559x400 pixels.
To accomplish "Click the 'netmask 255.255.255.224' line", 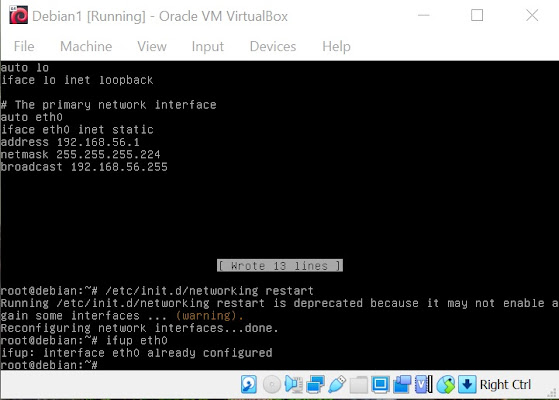I will click(81, 154).
